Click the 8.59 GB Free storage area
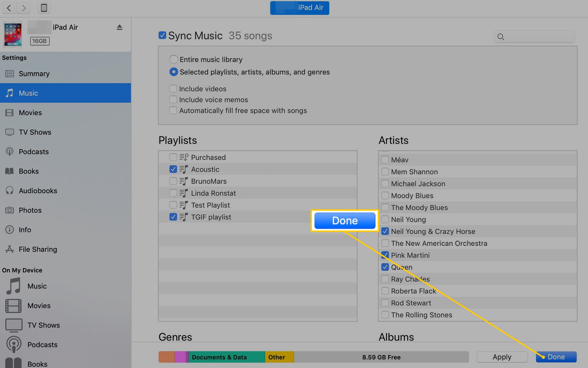 pyautogui.click(x=381, y=357)
